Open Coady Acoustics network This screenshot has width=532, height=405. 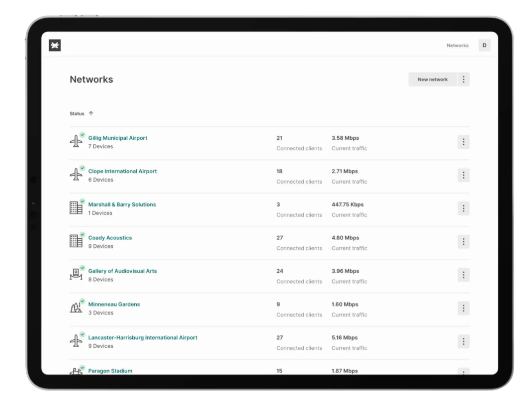110,238
